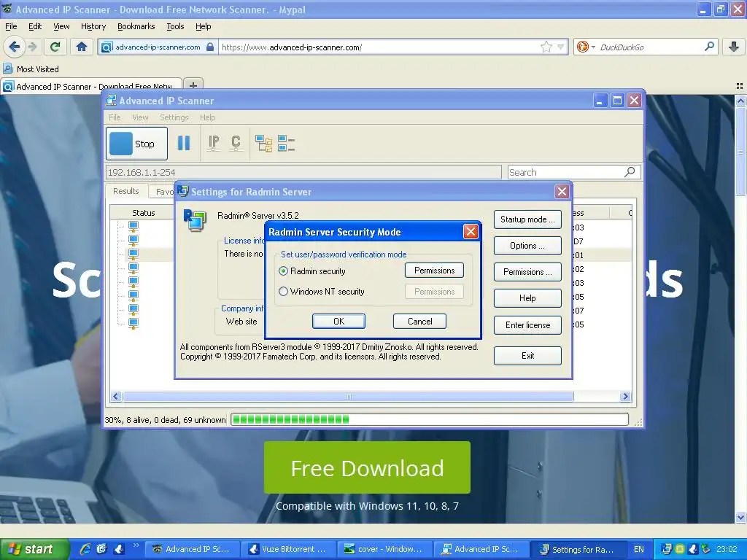Open the Options button in Radmin settings
This screenshot has width=747, height=560.
point(527,246)
